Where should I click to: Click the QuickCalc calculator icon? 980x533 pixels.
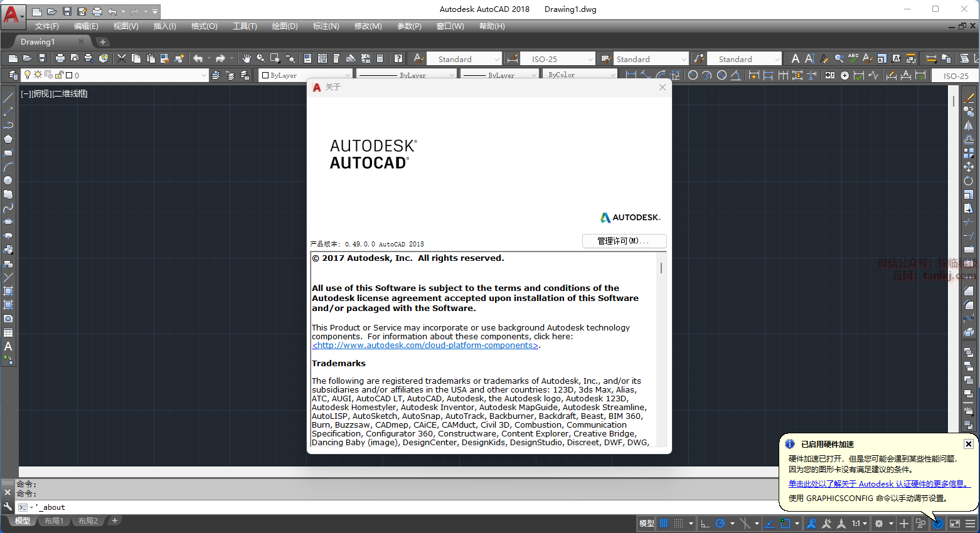click(380, 58)
